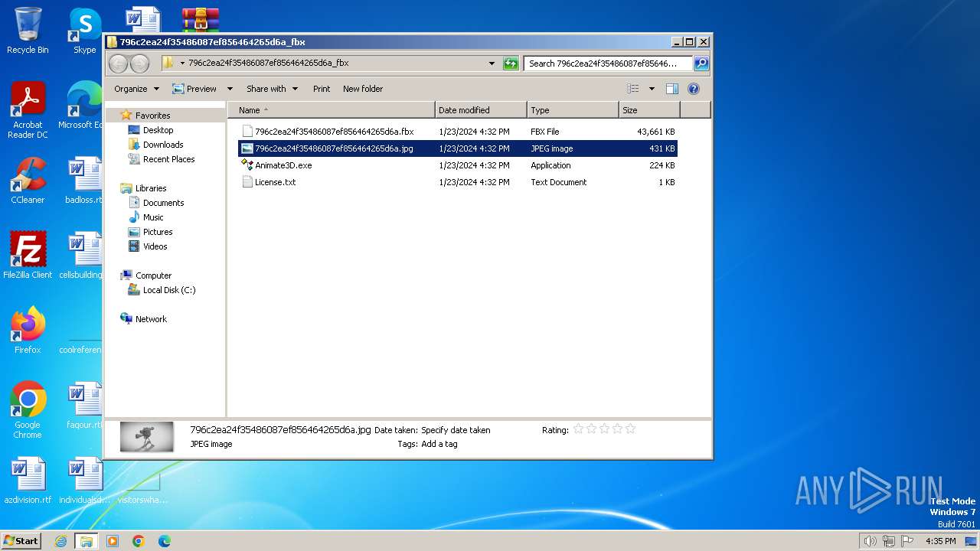
Task: Launch Skype from the desktop
Action: [84, 31]
